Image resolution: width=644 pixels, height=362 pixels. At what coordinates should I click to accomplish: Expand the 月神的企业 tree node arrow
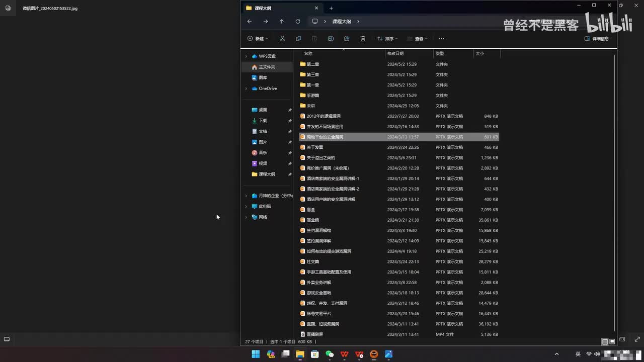click(246, 196)
